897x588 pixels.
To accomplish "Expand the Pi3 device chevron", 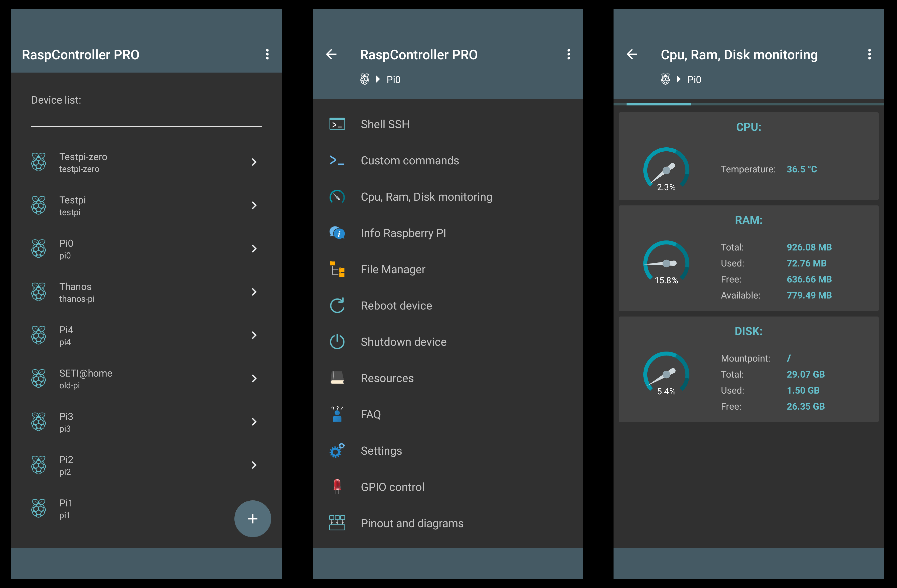I will pyautogui.click(x=254, y=422).
